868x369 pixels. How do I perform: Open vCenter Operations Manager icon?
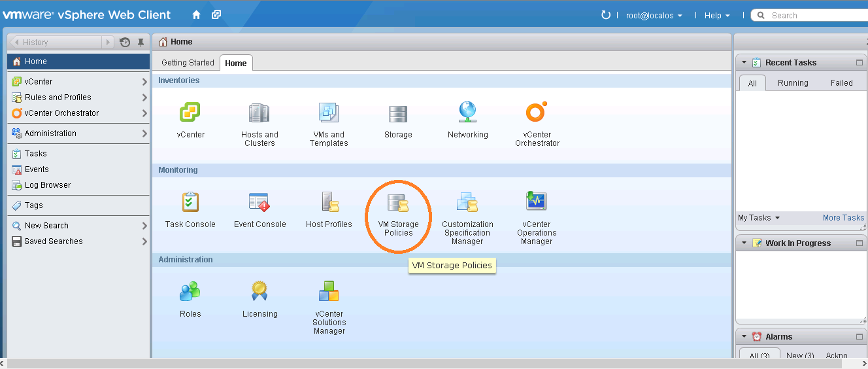[537, 202]
